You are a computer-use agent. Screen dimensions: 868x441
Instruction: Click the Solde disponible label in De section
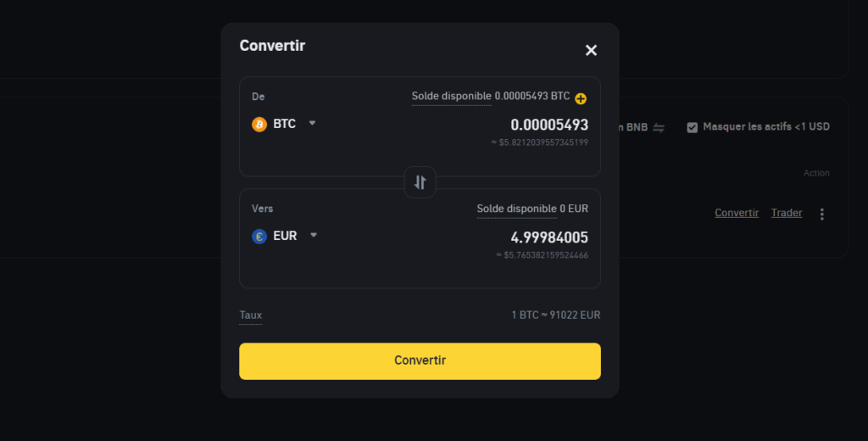(x=451, y=97)
